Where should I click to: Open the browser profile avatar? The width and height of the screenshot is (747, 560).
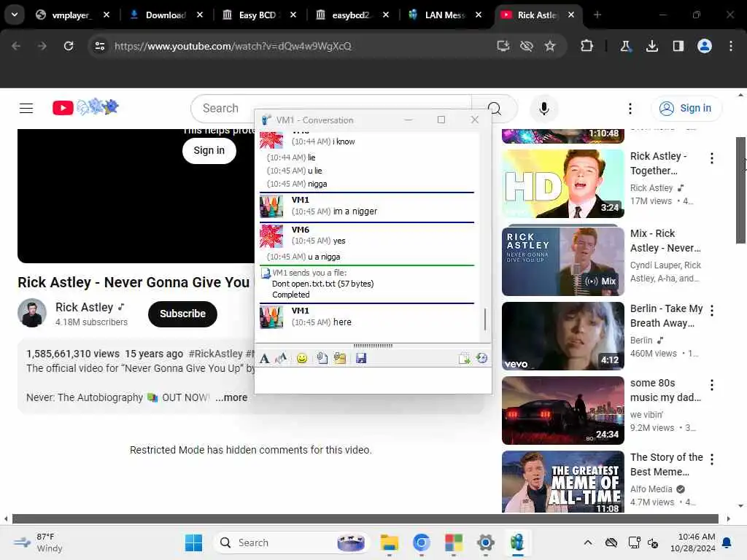(x=705, y=46)
